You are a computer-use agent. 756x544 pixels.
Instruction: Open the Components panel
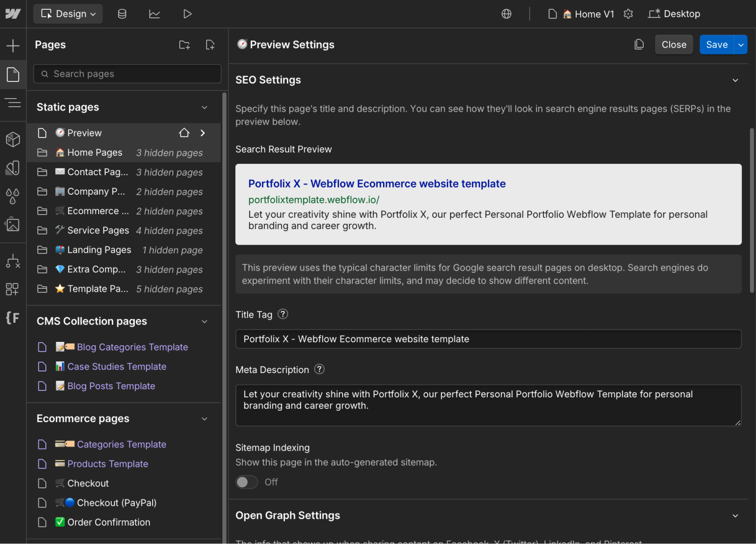coord(13,139)
